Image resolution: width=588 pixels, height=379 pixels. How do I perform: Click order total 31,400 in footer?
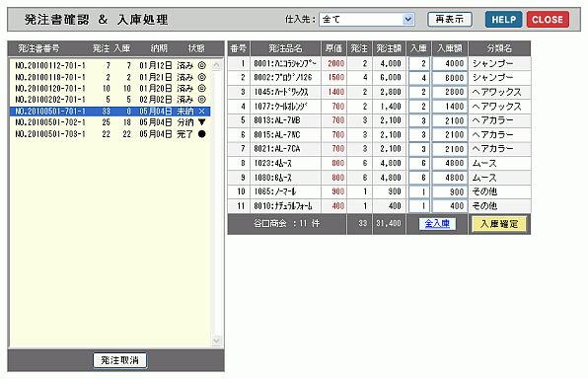389,224
